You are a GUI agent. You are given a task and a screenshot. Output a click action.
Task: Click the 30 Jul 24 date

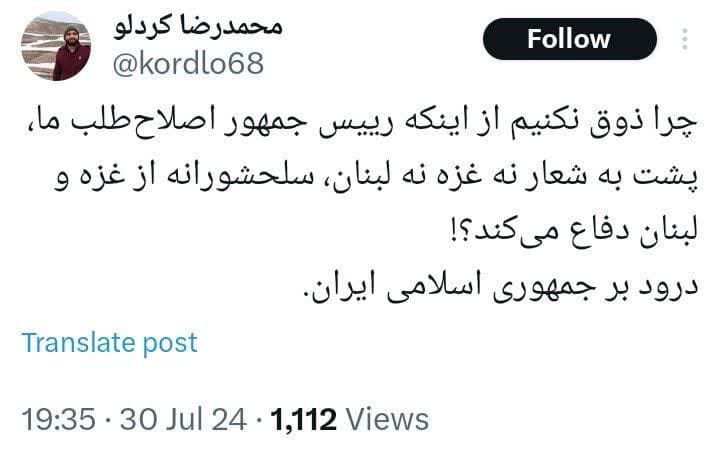[x=183, y=420]
